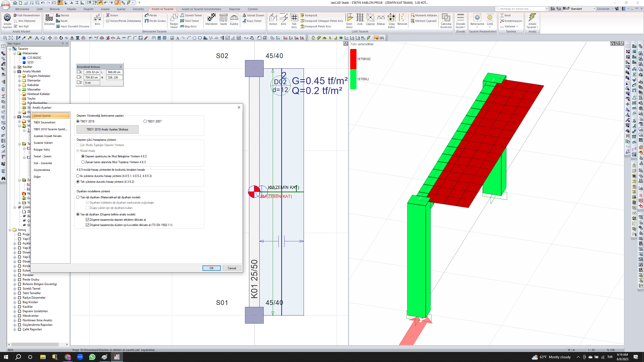Select the Capraz brace tool
The image size is (644, 362).
370,20
